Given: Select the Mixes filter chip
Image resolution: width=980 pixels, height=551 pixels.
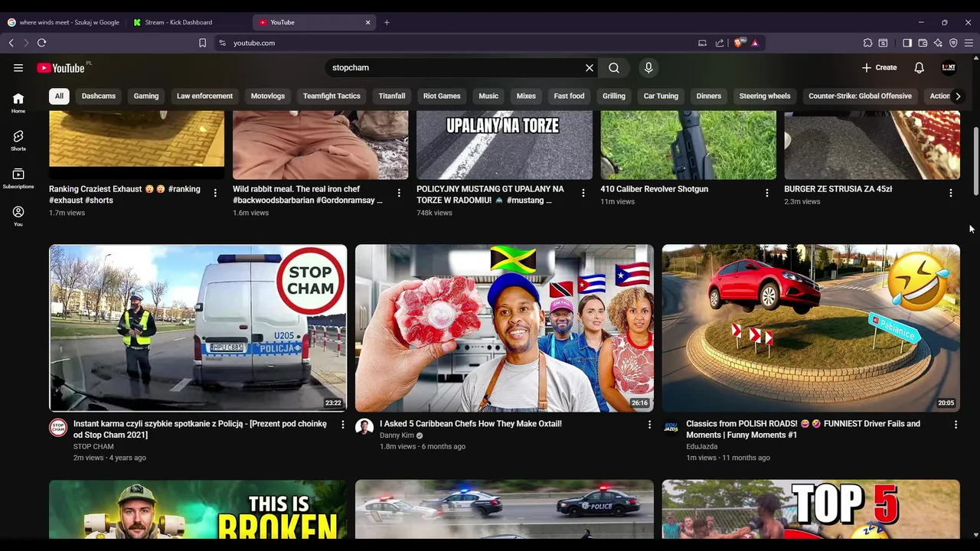Looking at the screenshot, I should click(526, 96).
